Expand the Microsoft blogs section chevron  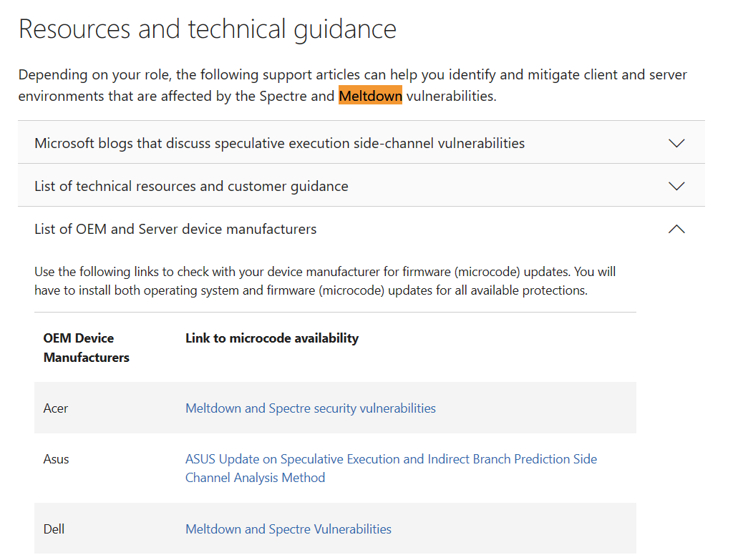pyautogui.click(x=676, y=143)
